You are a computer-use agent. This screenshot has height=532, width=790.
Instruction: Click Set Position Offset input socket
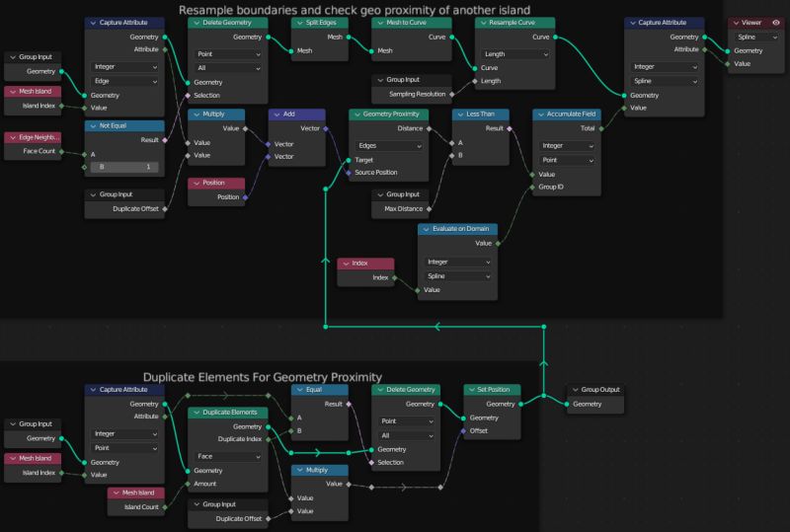pyautogui.click(x=463, y=431)
